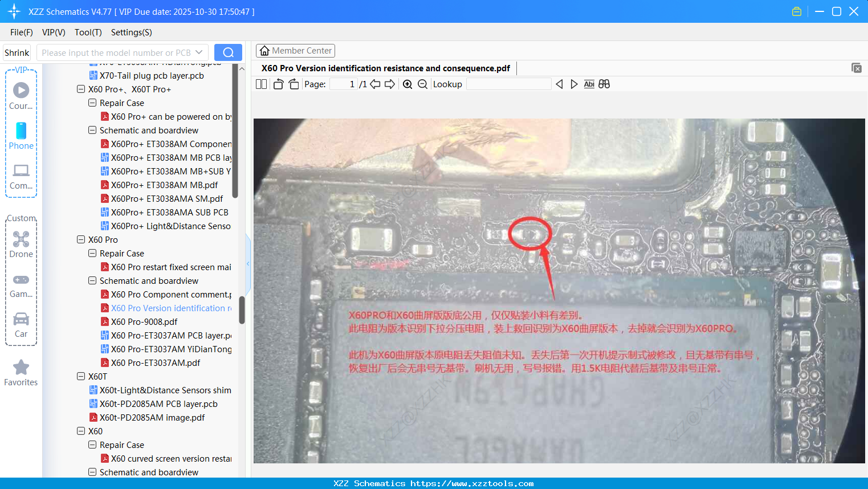Start the blue search button

(x=228, y=52)
